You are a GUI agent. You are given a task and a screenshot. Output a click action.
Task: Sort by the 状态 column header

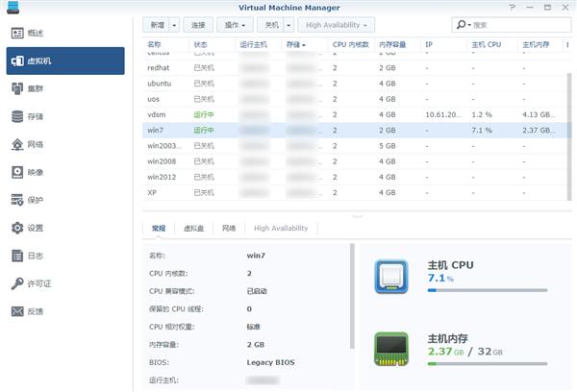(212, 45)
